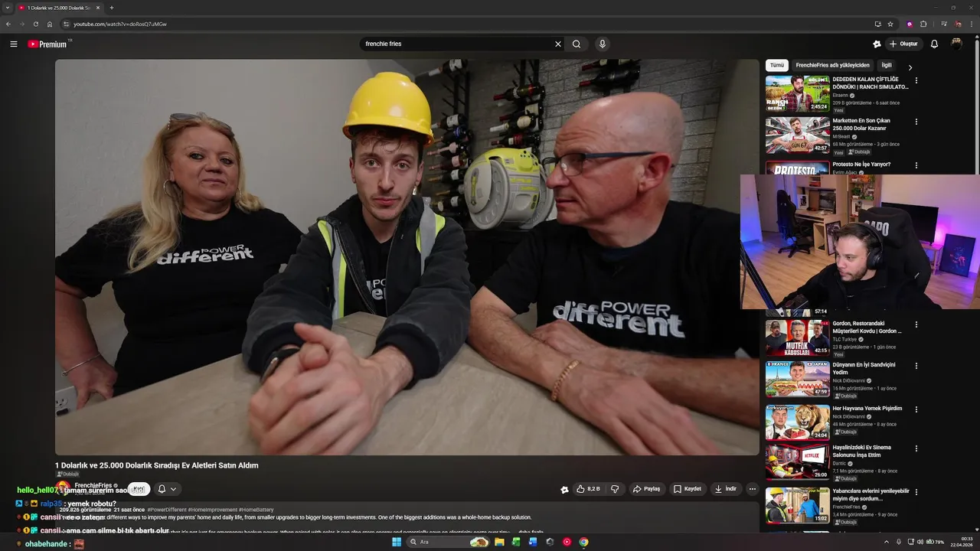980x551 pixels.
Task: Bookmark this page with the star
Action: 890,24
